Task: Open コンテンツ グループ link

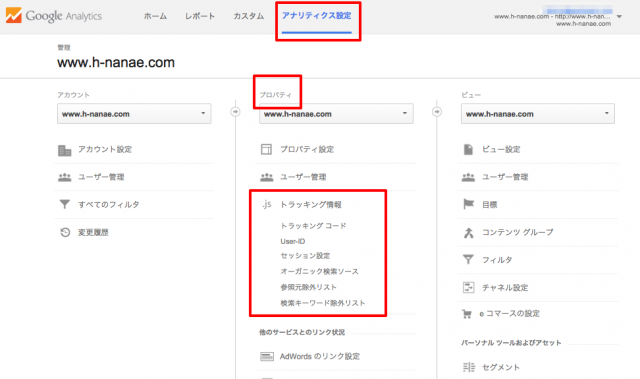Action: [518, 232]
